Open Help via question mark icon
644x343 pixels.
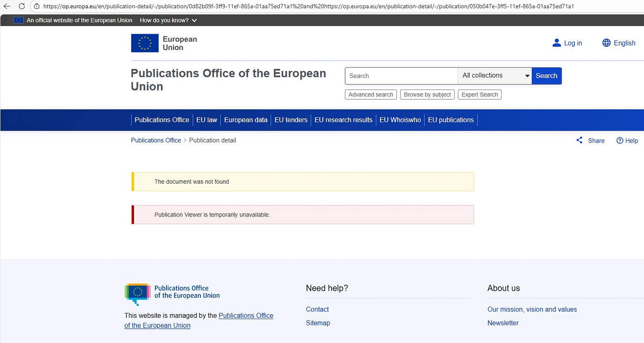click(620, 140)
